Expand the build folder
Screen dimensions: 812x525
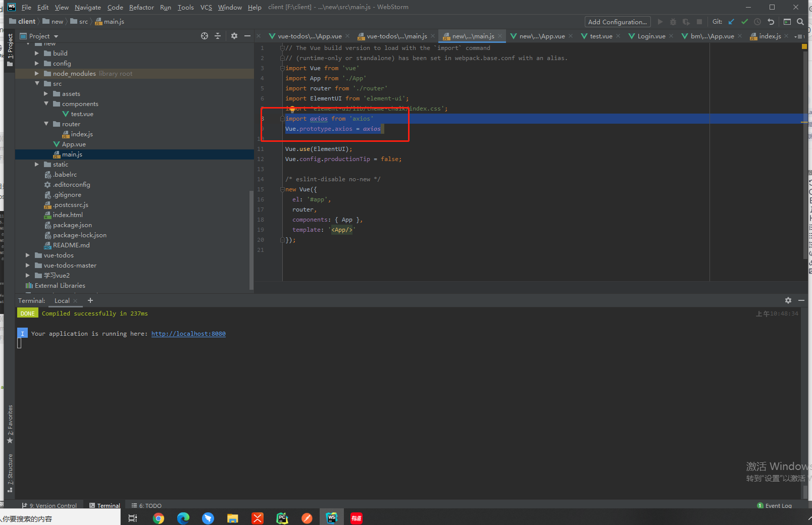(36, 53)
